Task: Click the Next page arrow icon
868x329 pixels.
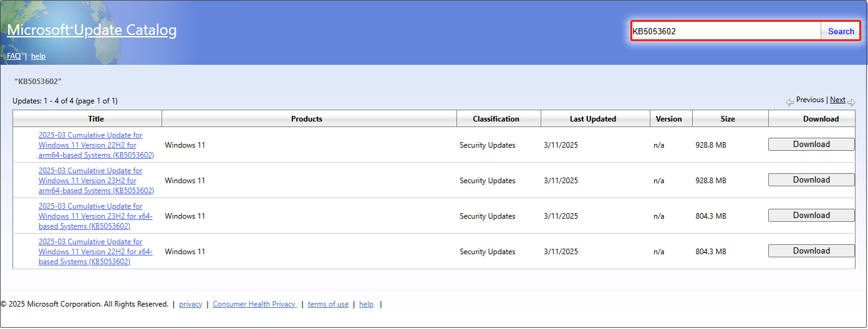Action: [x=851, y=102]
